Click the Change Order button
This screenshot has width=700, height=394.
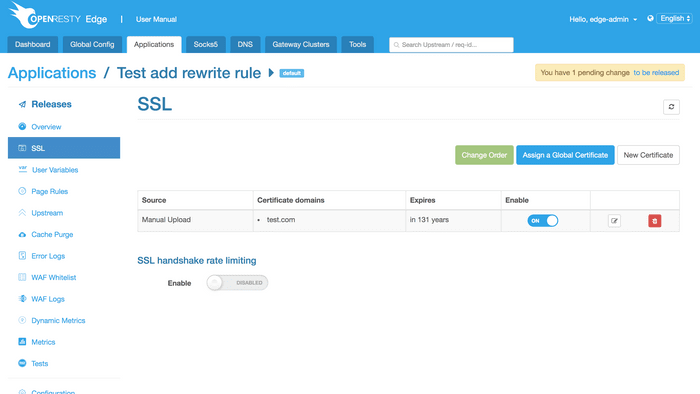[x=484, y=155]
